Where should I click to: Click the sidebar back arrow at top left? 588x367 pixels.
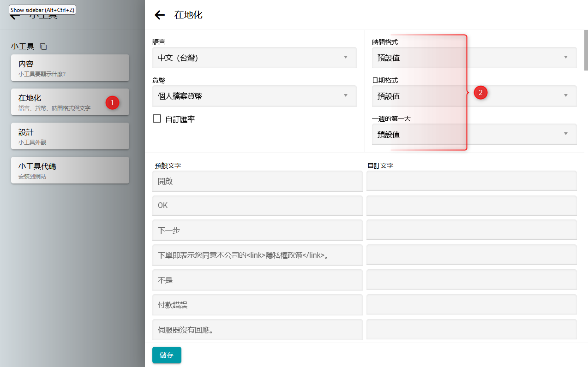[x=15, y=16]
